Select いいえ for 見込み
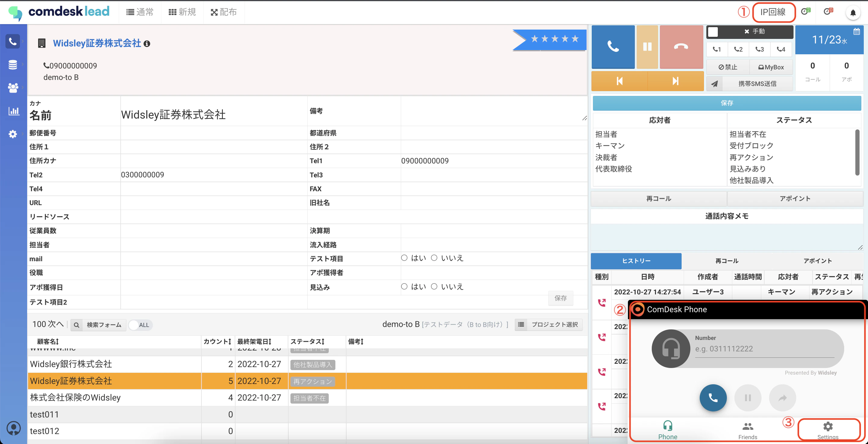 click(434, 286)
